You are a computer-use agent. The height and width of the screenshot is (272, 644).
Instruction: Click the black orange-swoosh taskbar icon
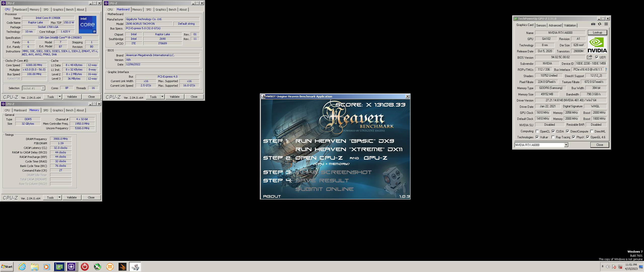click(x=122, y=267)
